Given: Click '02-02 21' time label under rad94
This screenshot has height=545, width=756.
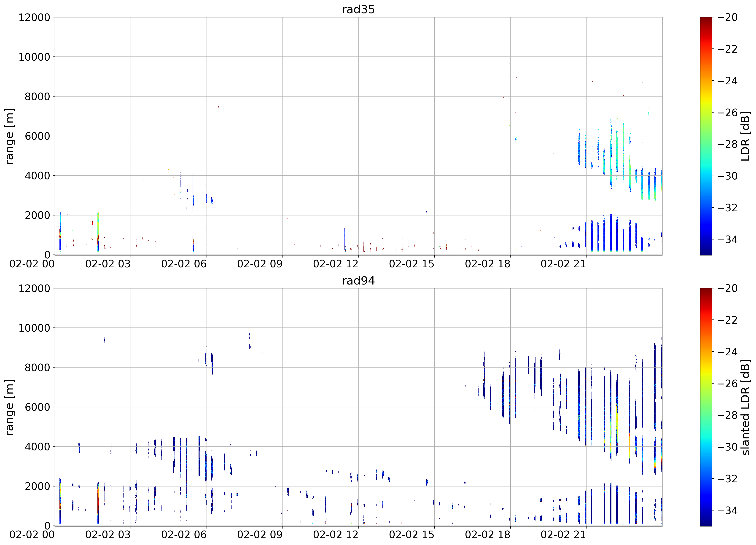Looking at the screenshot, I should (x=563, y=535).
